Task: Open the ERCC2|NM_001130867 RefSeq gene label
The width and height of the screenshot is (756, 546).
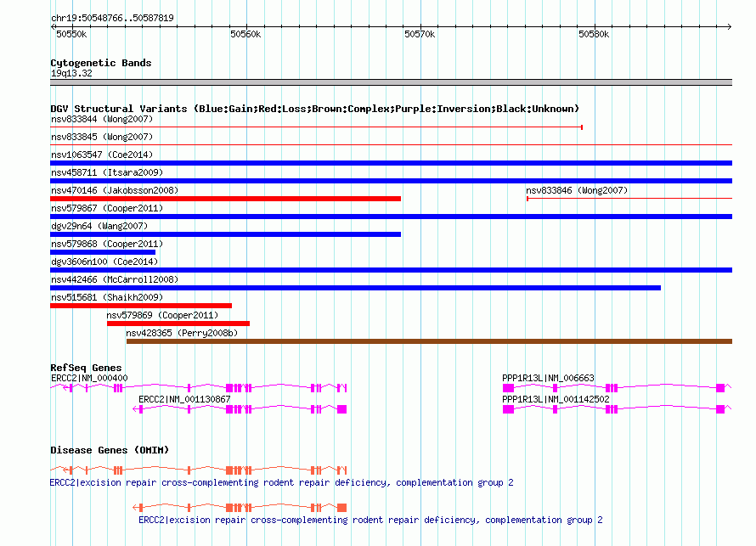Action: [x=184, y=399]
